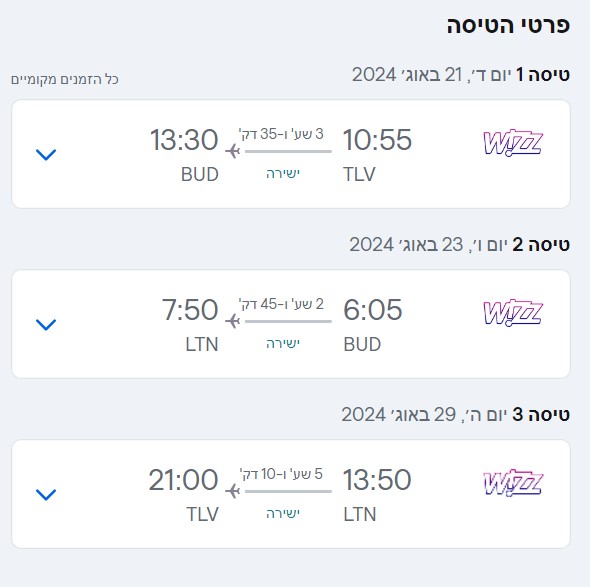Expand the TLV to BUD flight details
Screen dimensions: 590x587
coord(46,154)
